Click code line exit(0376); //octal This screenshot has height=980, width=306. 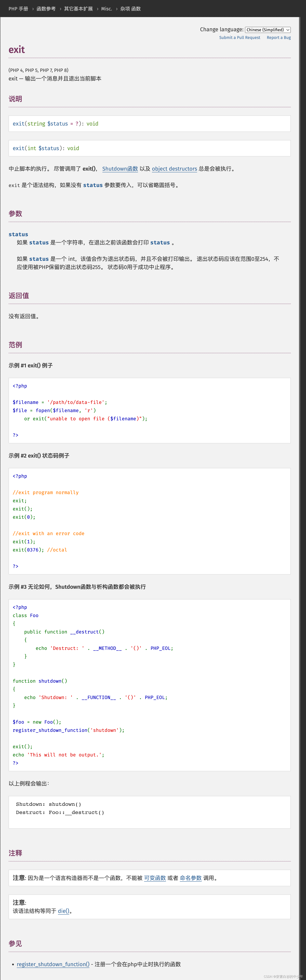40,550
